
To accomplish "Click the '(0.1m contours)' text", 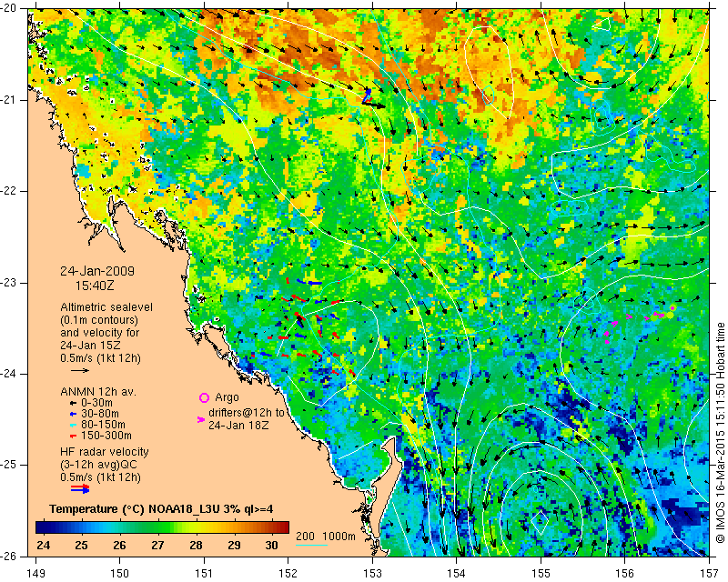I will point(99,320).
